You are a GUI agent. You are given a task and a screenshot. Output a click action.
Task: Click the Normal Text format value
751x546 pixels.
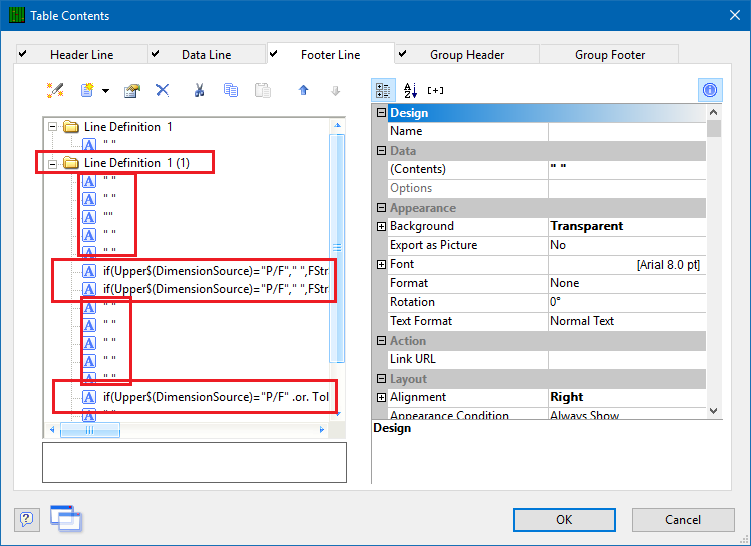pos(627,321)
